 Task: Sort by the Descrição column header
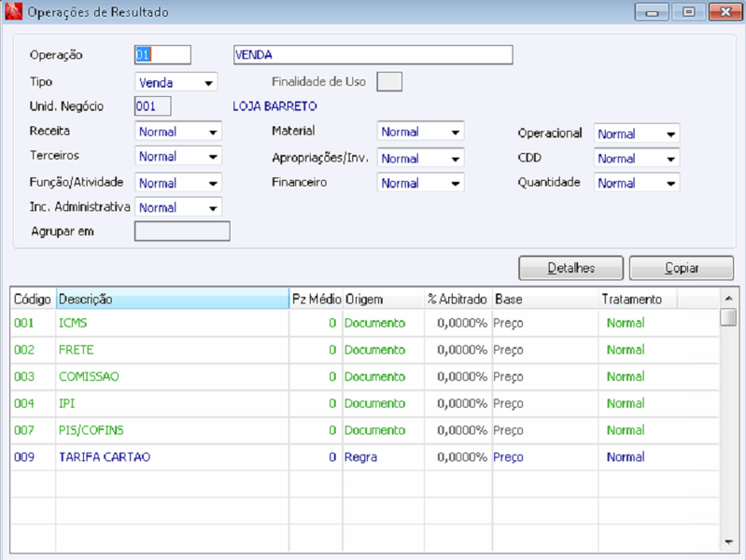tap(173, 300)
